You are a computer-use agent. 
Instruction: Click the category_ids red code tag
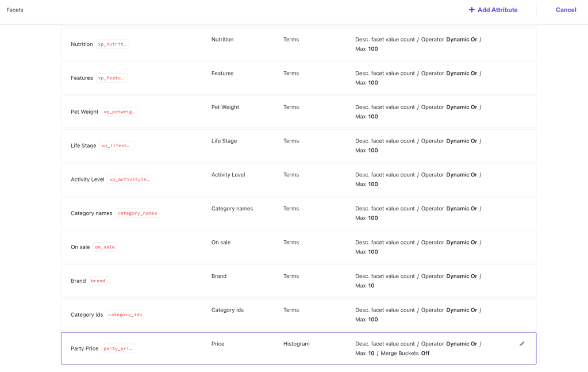[125, 315]
